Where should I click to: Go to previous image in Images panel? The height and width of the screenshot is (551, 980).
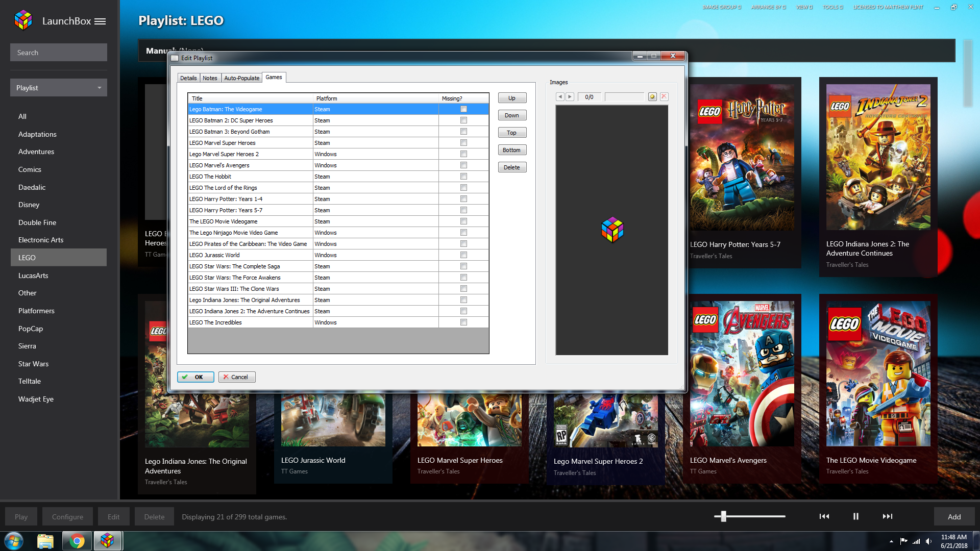point(560,97)
